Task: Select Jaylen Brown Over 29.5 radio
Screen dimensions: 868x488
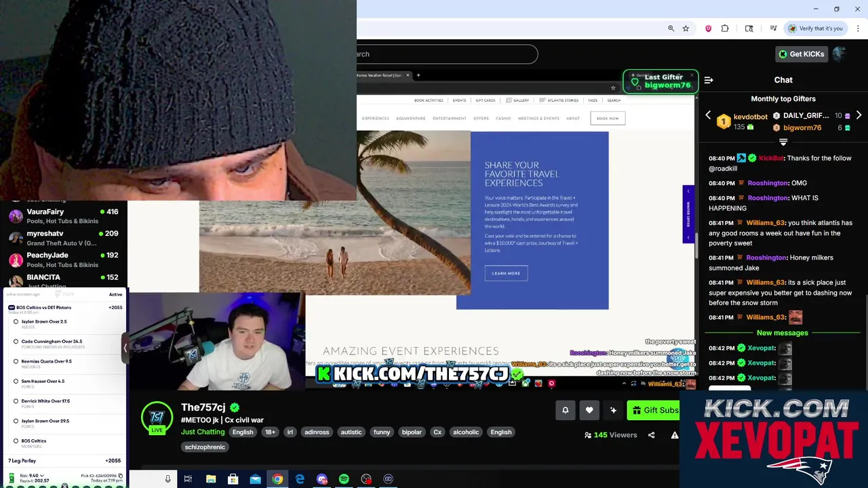Action: pyautogui.click(x=16, y=421)
